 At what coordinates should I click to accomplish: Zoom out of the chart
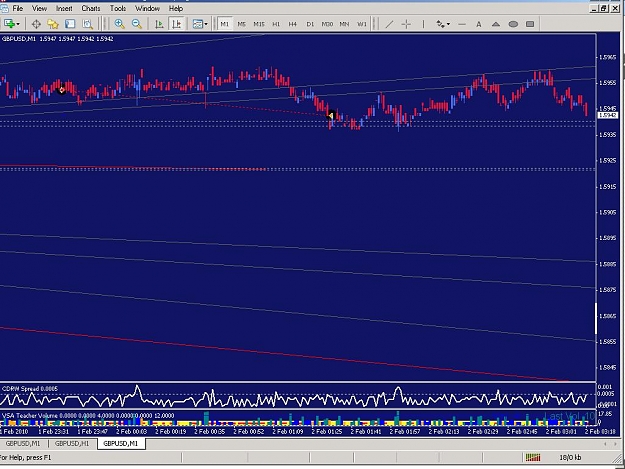tap(137, 24)
